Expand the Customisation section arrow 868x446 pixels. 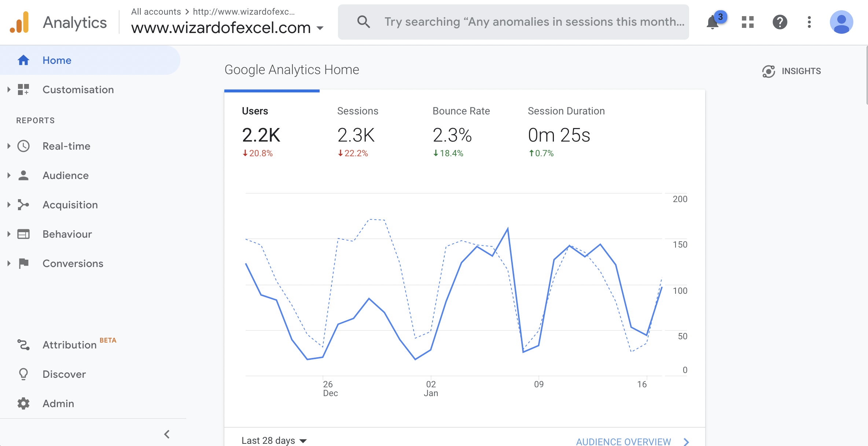point(9,89)
